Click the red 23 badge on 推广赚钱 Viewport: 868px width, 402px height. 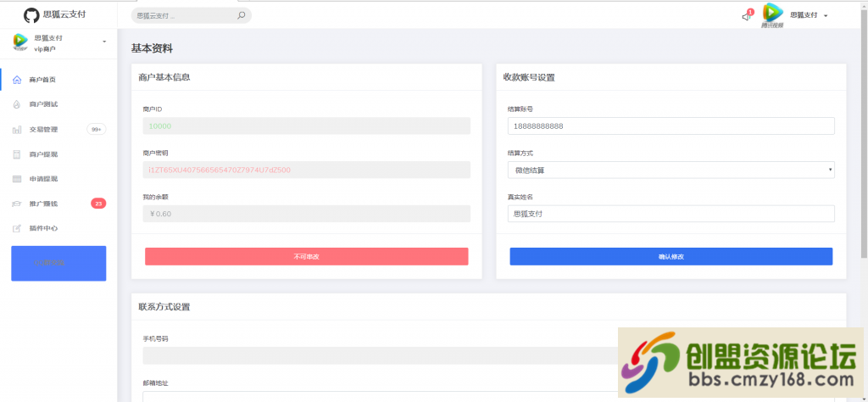point(98,204)
